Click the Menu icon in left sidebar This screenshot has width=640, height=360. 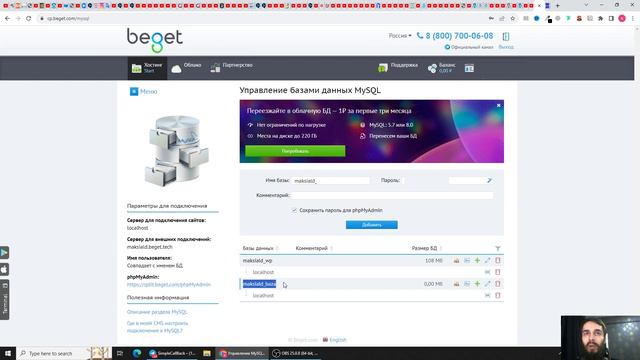(134, 91)
